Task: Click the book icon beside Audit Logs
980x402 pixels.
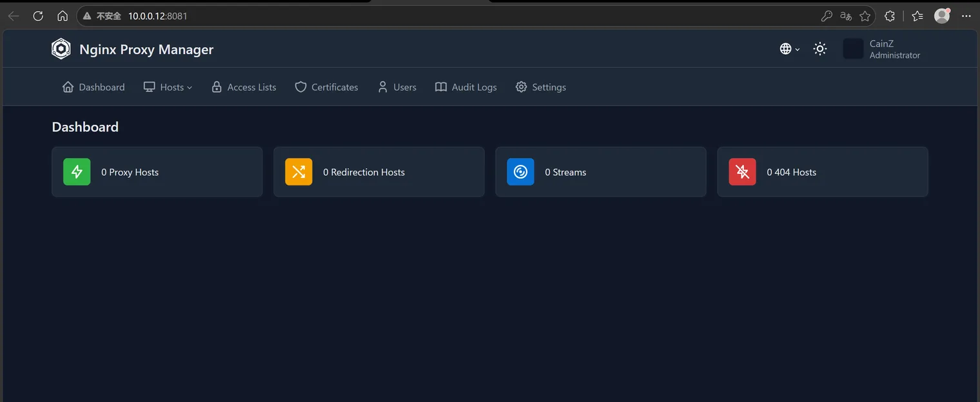Action: click(x=441, y=87)
